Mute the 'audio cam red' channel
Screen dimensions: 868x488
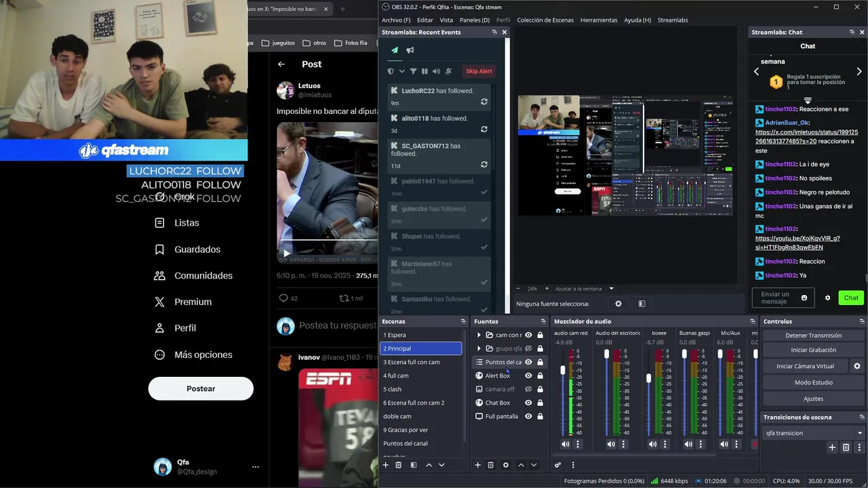(x=566, y=444)
